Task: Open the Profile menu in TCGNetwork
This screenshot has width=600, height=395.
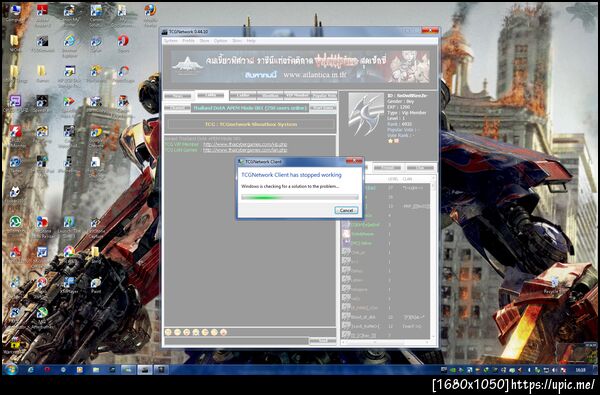Action: click(x=188, y=41)
